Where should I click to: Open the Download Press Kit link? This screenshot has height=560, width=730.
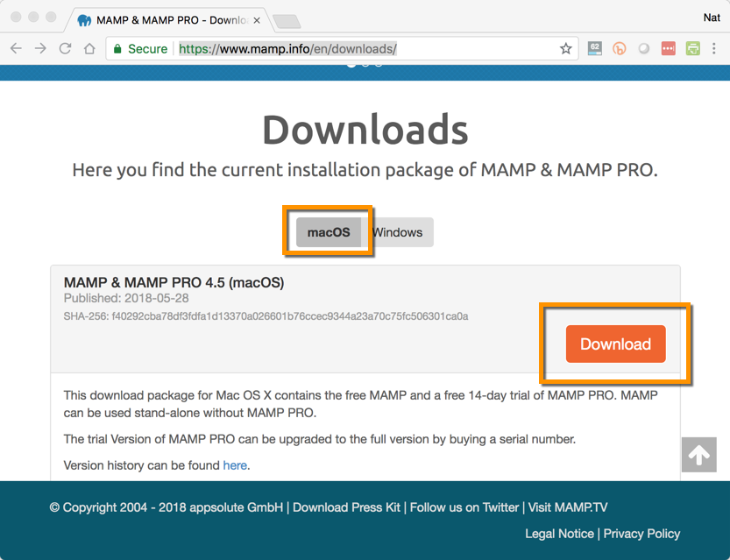pyautogui.click(x=346, y=507)
